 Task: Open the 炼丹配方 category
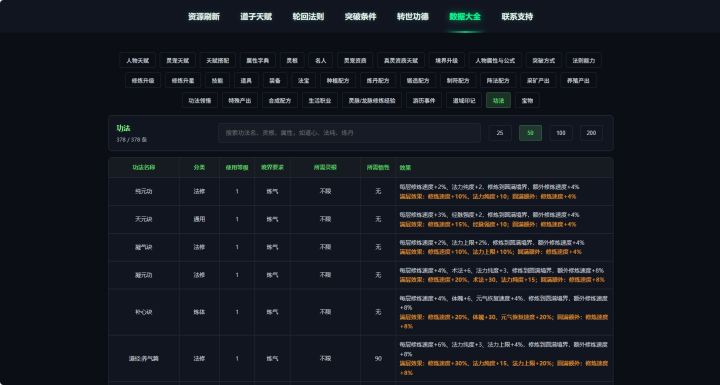[x=378, y=80]
